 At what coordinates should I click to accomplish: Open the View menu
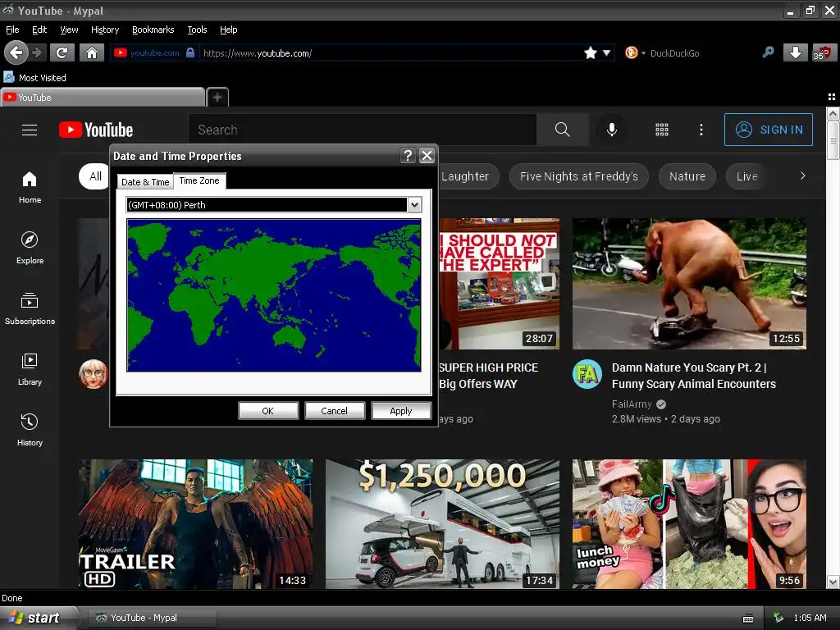(69, 30)
